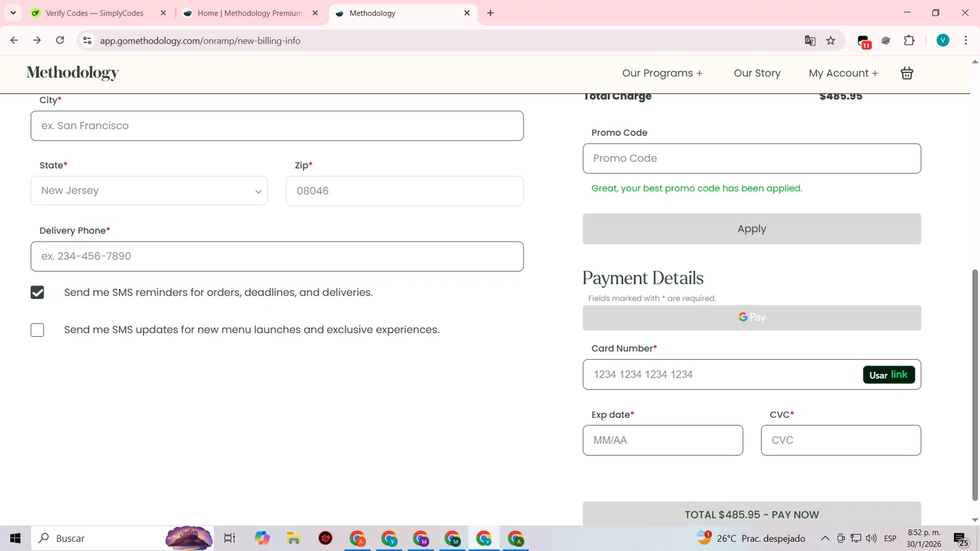The image size is (980, 551).
Task: Bookmark this page with the star
Action: click(831, 40)
